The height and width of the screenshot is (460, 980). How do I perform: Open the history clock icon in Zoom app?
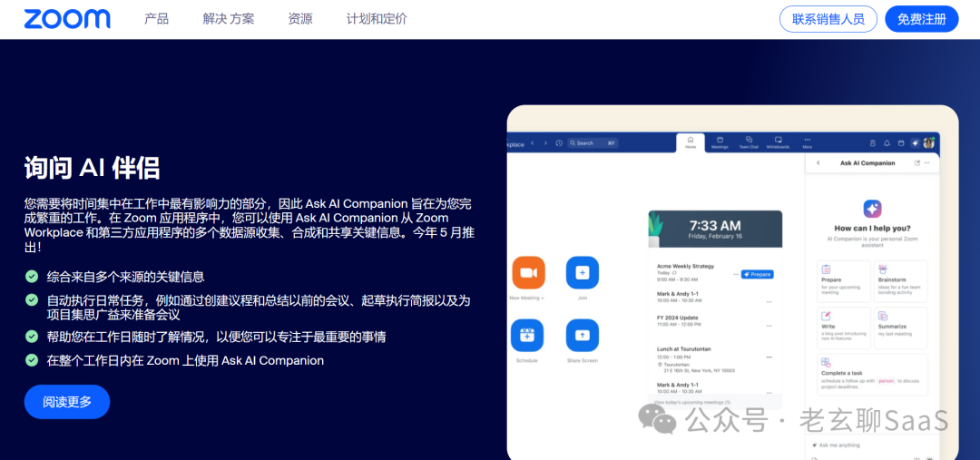(x=559, y=143)
